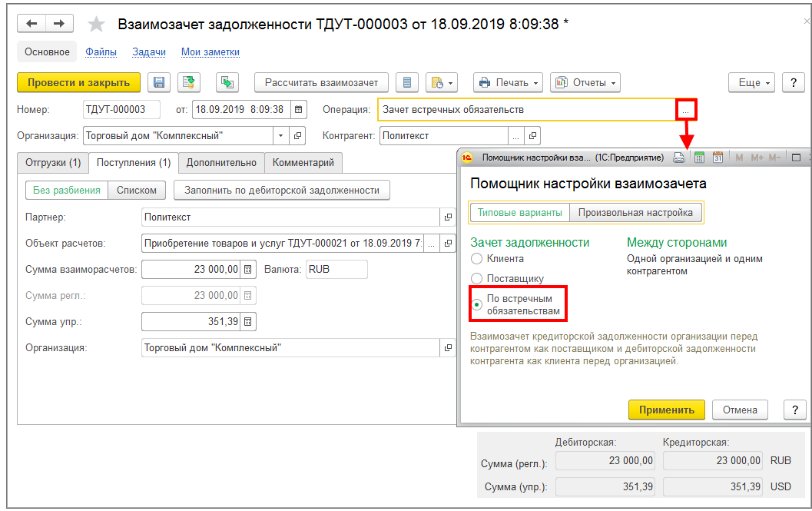The height and width of the screenshot is (511, 812).
Task: Switch to the Отгрузки (1) tab
Action: pyautogui.click(x=53, y=163)
